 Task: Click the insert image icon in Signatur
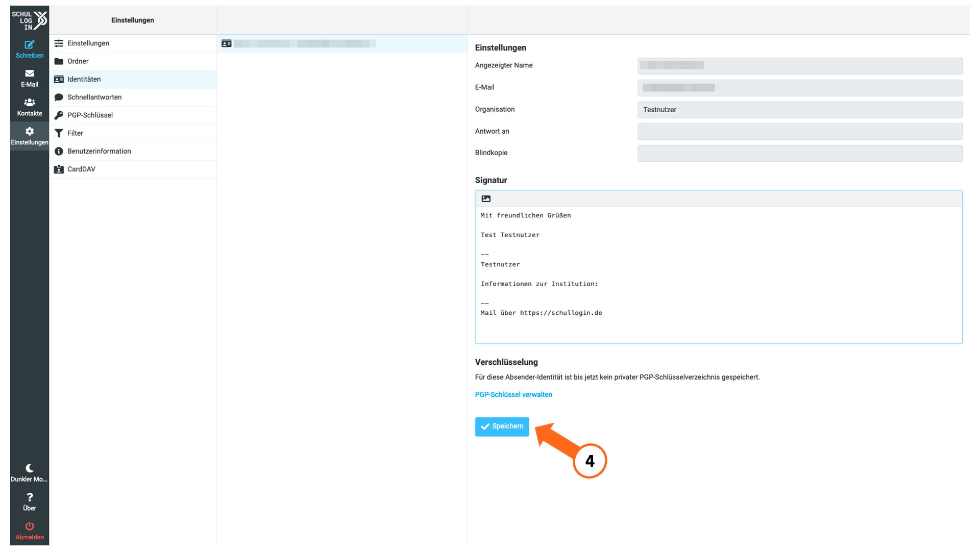[486, 199]
